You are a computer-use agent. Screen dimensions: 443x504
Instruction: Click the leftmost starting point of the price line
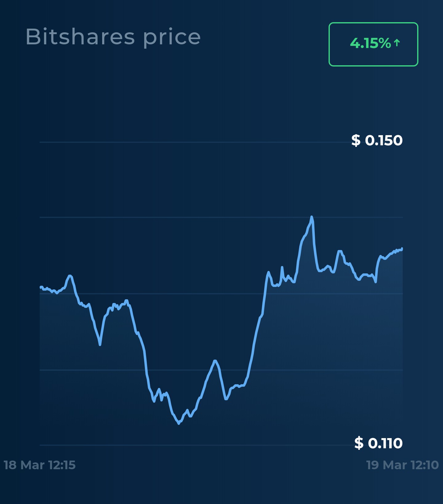41,287
